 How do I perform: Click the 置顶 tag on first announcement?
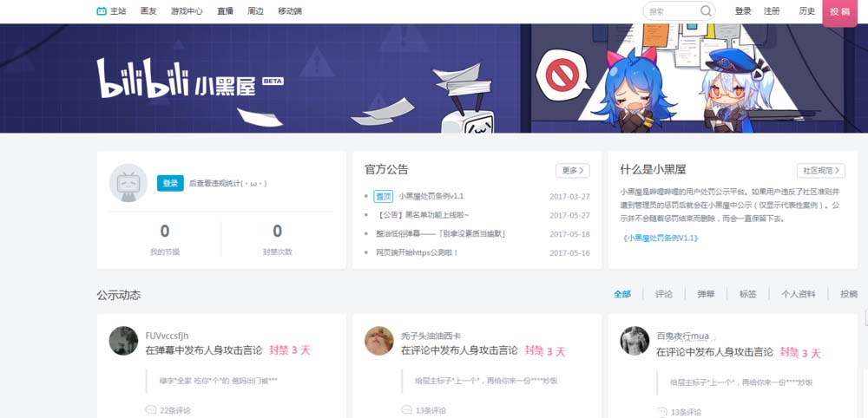[x=383, y=196]
